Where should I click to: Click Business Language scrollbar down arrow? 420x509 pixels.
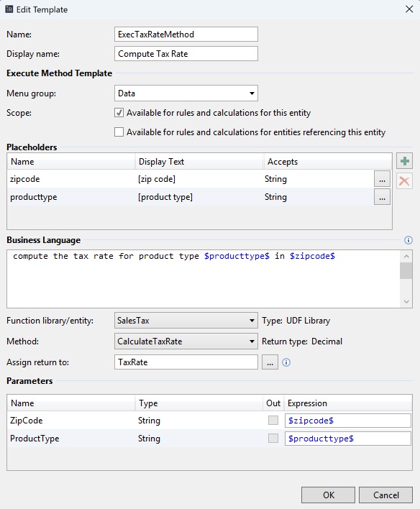pos(406,301)
